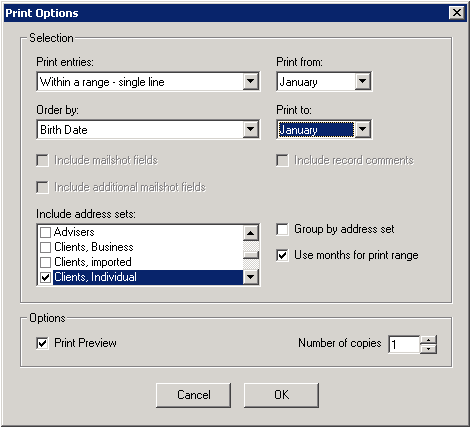Click the address sets scrollbar thumb
This screenshot has width=470, height=427.
click(251, 255)
